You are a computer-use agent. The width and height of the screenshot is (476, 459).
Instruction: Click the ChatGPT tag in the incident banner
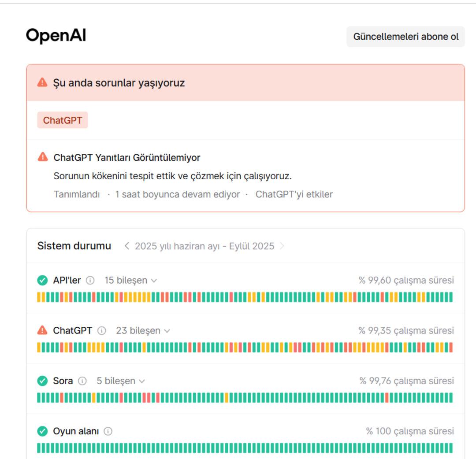coord(63,120)
